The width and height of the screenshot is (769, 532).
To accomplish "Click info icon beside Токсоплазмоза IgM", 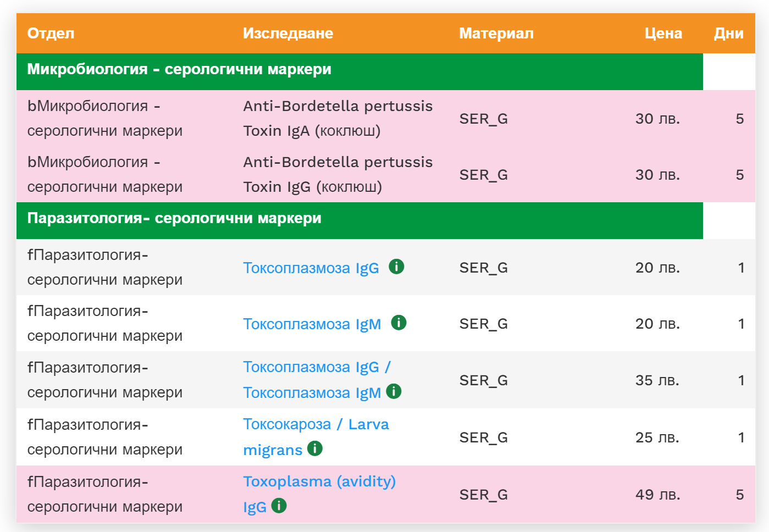I will (x=399, y=323).
